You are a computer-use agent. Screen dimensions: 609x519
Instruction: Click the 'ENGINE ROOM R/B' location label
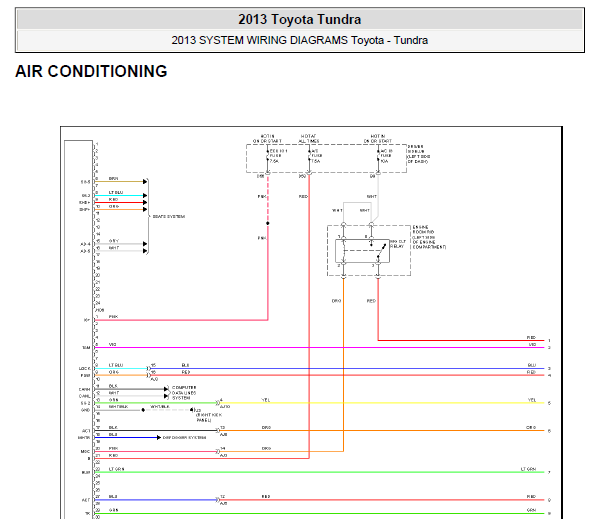429,237
